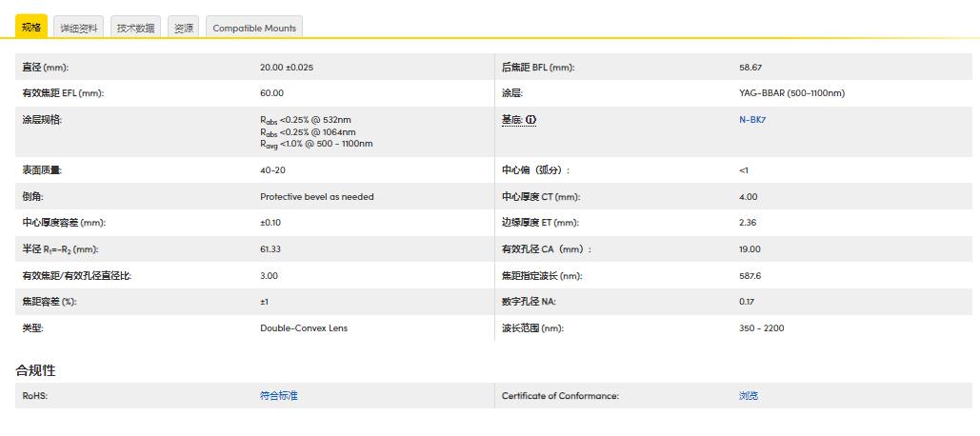
Task: Click the info icon next to 基底
Action: tap(531, 120)
